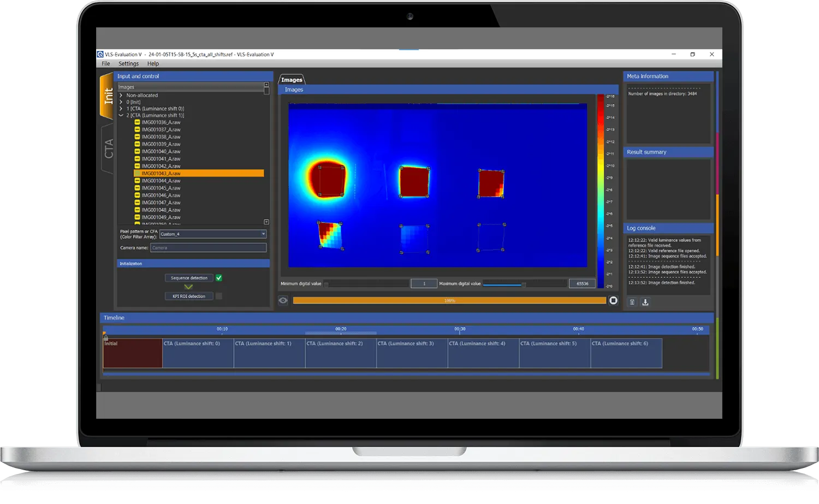
Task: Adjust the Maximum digital value slider
Action: (x=525, y=283)
